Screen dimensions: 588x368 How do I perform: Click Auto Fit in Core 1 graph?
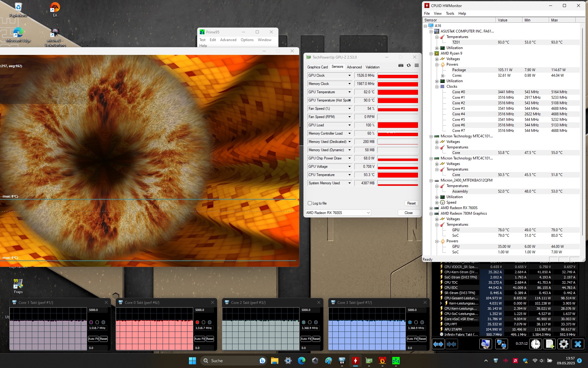pos(93,339)
